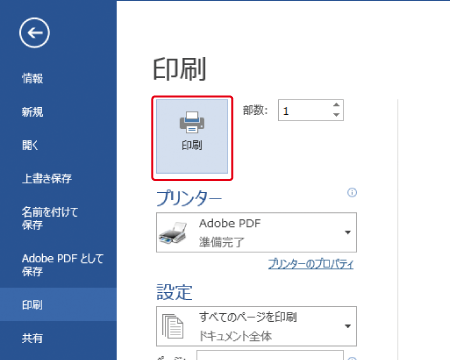Select 印刷 in the sidebar
The height and width of the screenshot is (360, 450).
58,305
